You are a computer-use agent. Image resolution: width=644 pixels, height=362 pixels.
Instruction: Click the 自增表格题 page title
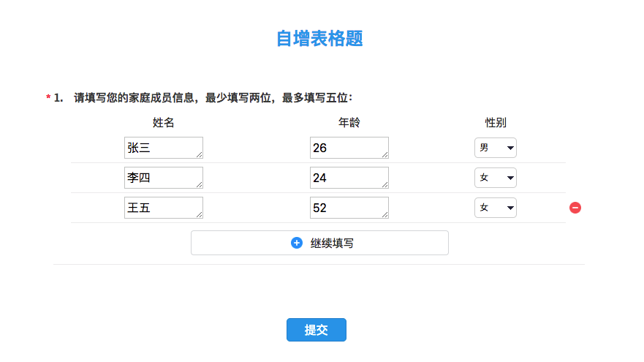click(319, 39)
